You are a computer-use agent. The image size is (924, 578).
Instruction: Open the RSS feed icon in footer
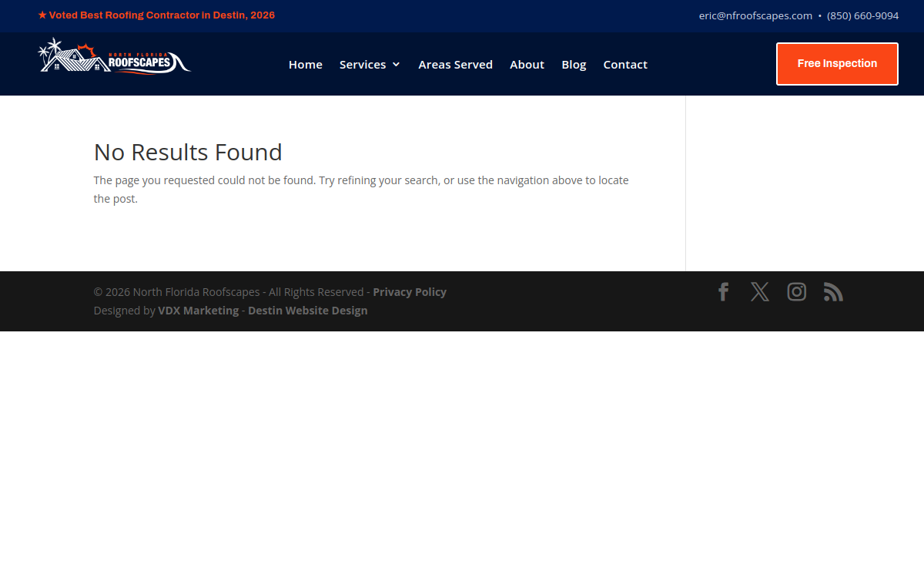tap(833, 292)
